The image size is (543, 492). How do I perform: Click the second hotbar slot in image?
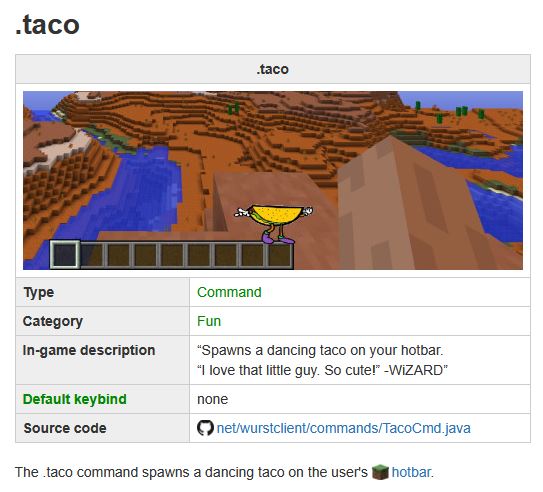pos(92,255)
